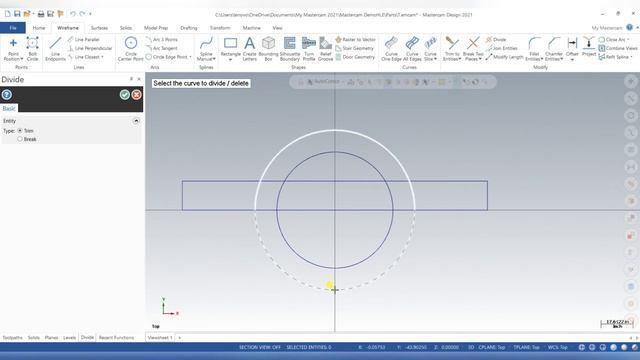This screenshot has width=640, height=360.
Task: Open Close Arc dropdown arrow
Action: (x=628, y=40)
